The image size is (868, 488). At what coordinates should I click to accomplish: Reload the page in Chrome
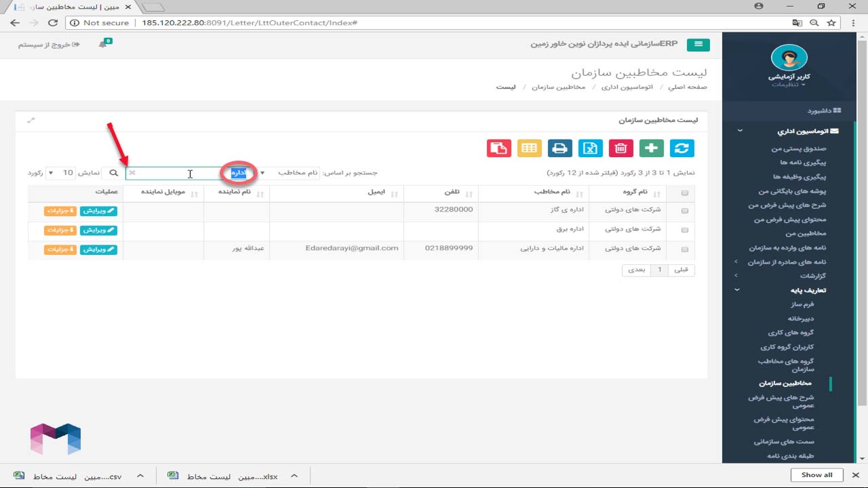pyautogui.click(x=53, y=22)
